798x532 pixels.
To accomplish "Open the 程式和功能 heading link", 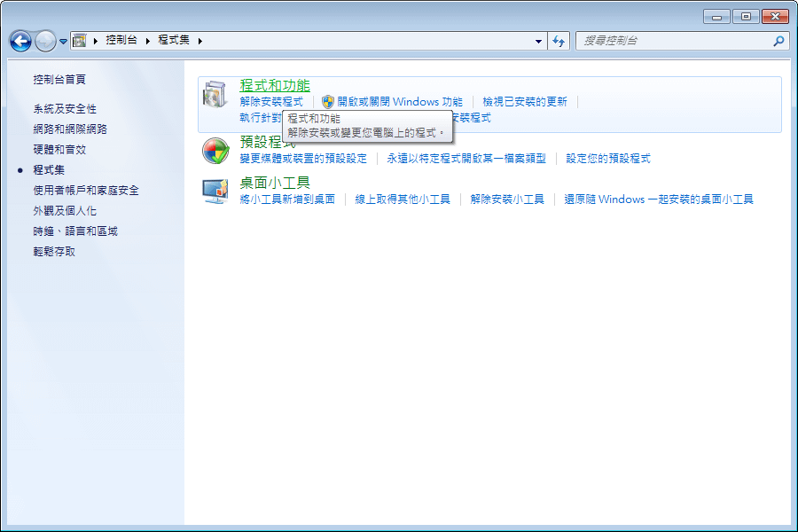I will pos(275,85).
